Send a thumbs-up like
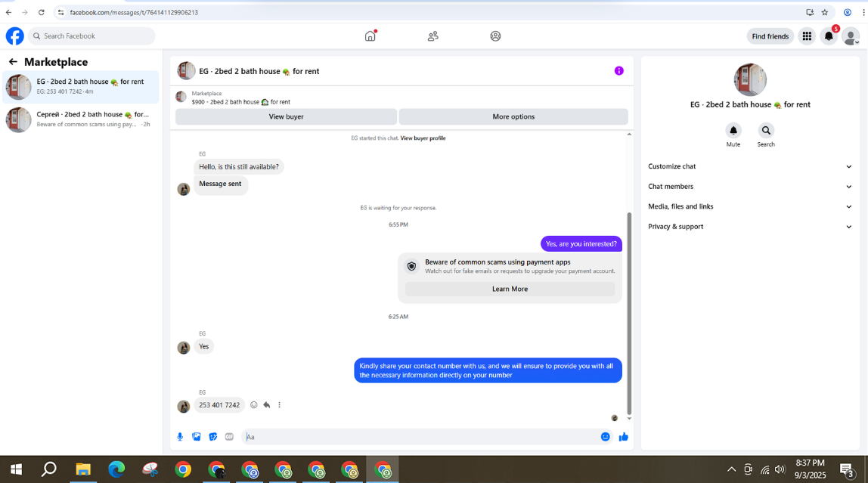The height and width of the screenshot is (483, 868). (623, 437)
